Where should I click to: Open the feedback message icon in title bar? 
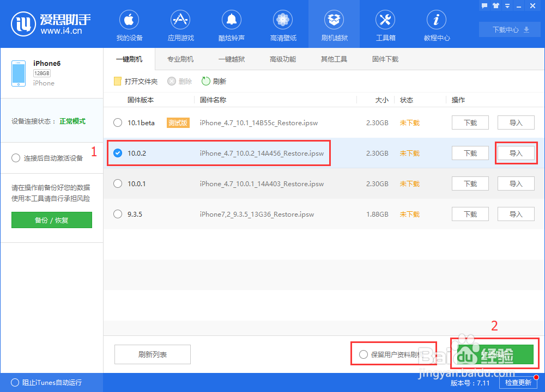(x=485, y=5)
